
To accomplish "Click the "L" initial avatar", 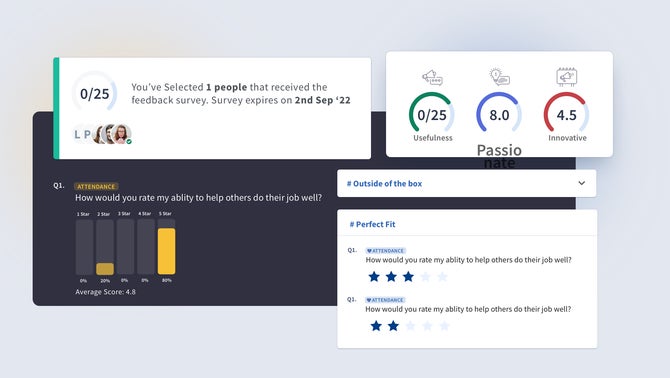I will point(77,135).
